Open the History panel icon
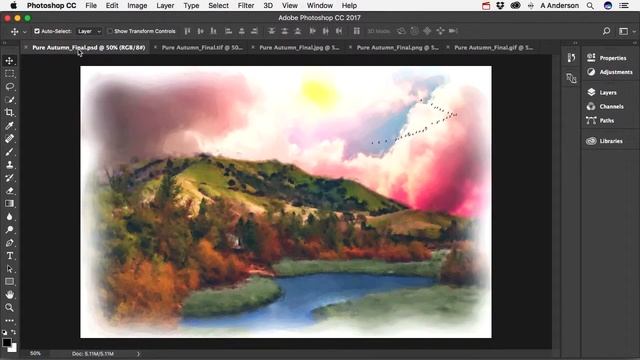This screenshot has height=360, width=640. (571, 58)
